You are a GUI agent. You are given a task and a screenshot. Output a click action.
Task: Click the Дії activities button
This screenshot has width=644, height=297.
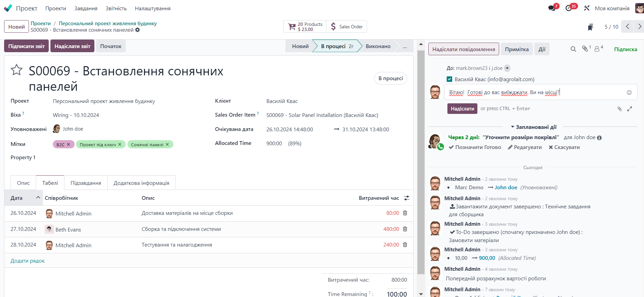[542, 49]
